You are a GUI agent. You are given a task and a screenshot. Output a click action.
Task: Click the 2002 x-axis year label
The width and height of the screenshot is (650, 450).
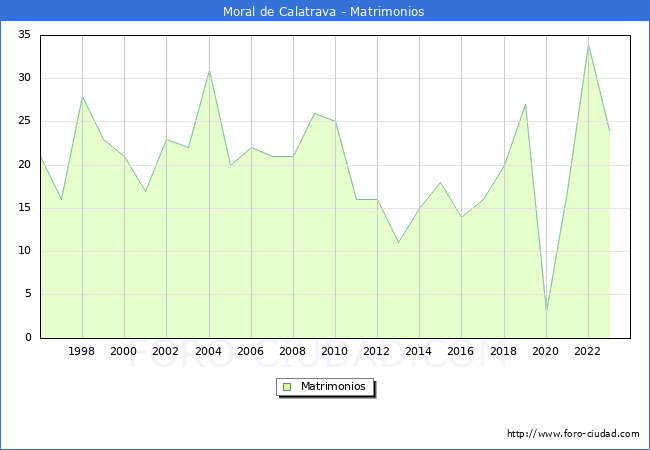[x=165, y=351]
